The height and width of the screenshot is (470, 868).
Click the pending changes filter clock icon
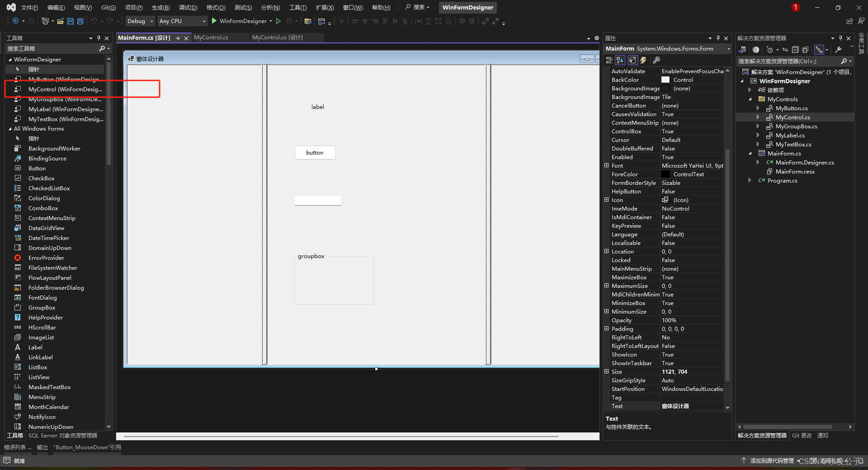tap(770, 50)
